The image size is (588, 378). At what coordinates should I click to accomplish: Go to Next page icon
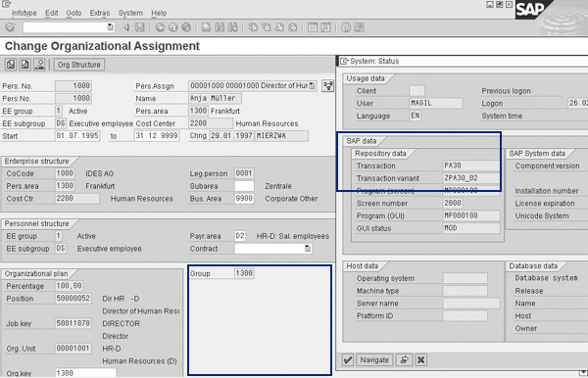[279, 27]
